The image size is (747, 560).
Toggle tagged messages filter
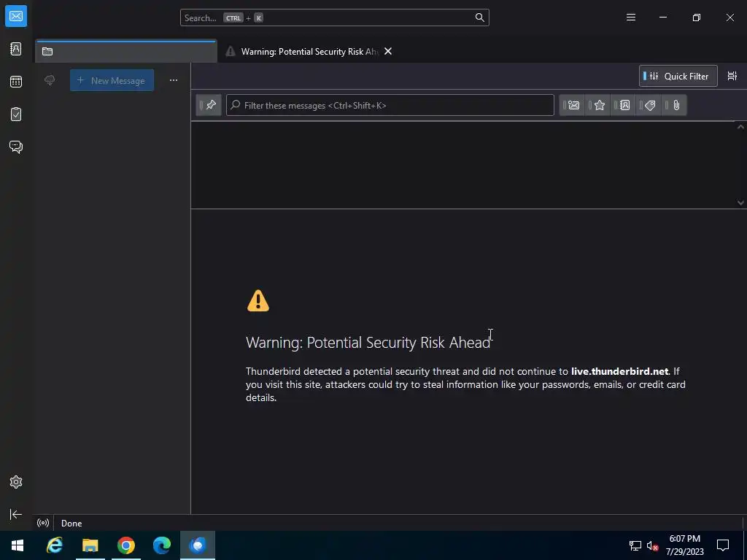pyautogui.click(x=649, y=105)
